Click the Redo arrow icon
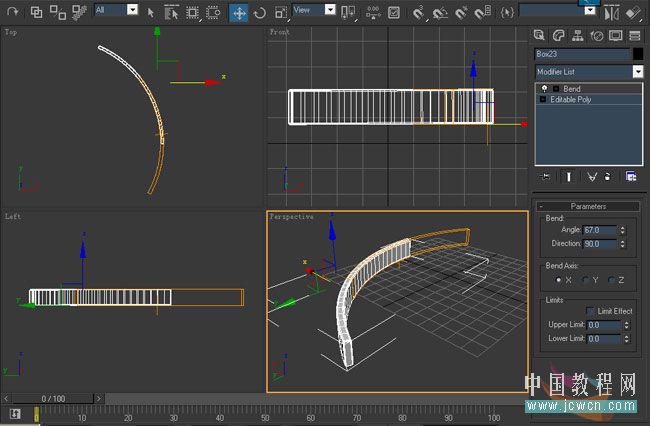Viewport: 650px width, 426px height. tap(12, 12)
